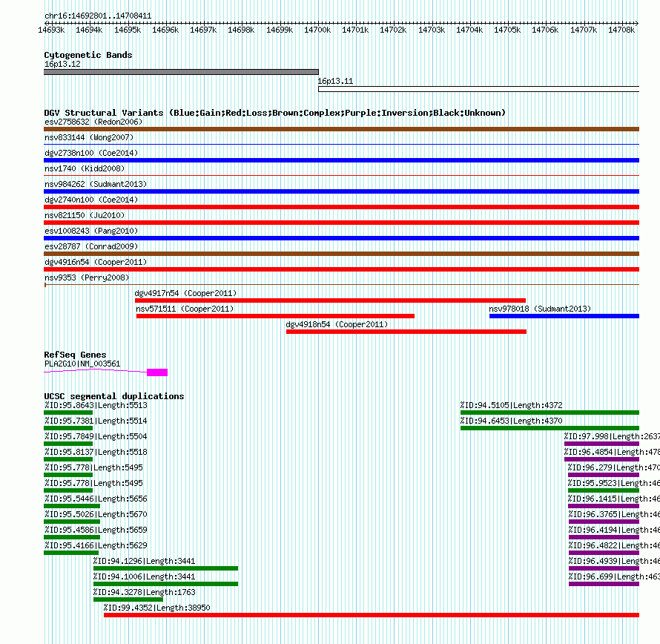
Task: Select the 14708k ruler position
Action: [621, 30]
